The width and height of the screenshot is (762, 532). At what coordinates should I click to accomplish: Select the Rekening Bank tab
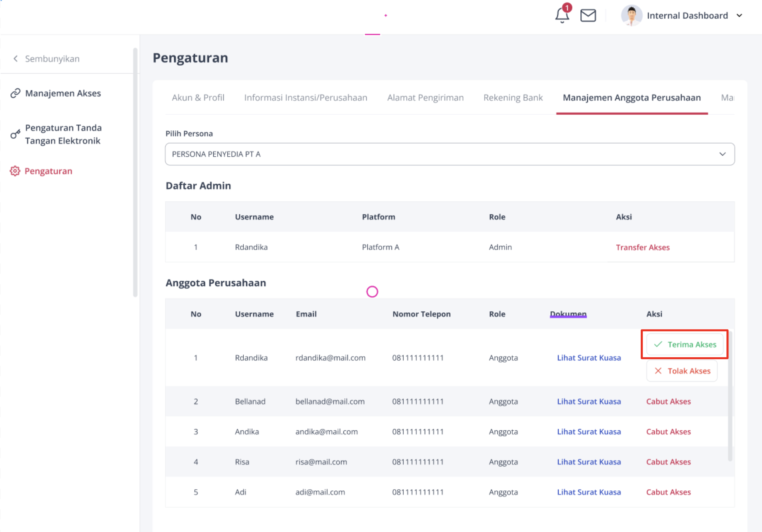513,98
